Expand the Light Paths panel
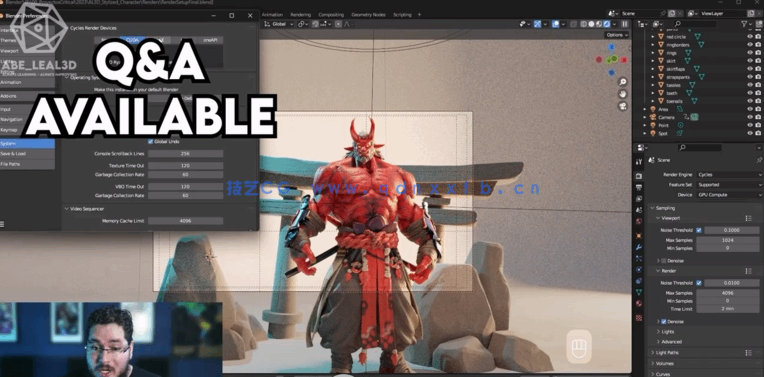This screenshot has height=377, width=764. tap(653, 352)
